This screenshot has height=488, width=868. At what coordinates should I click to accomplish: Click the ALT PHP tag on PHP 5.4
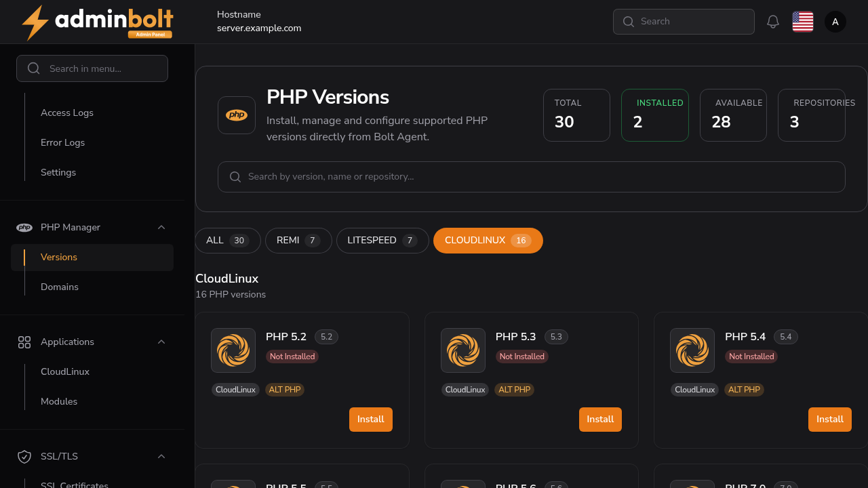pyautogui.click(x=744, y=390)
